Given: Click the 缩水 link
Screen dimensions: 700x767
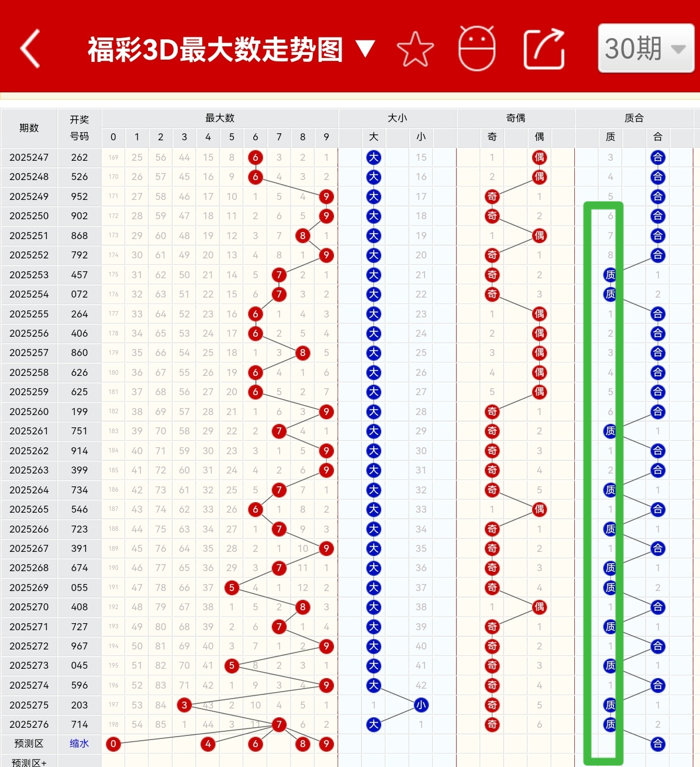Looking at the screenshot, I should pos(80,744).
